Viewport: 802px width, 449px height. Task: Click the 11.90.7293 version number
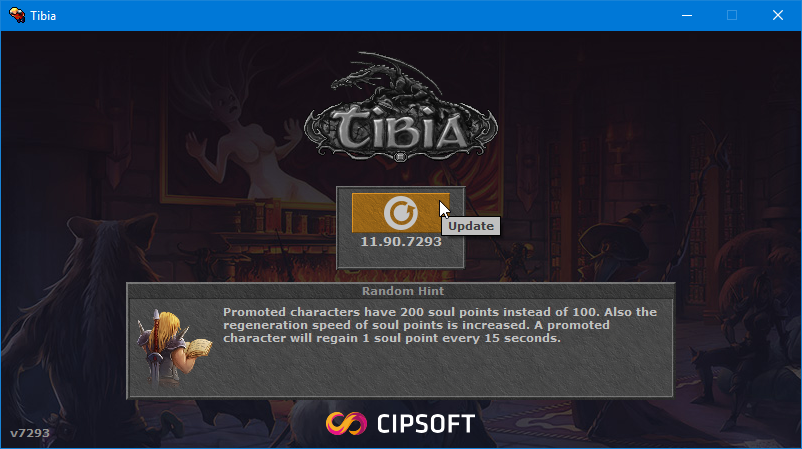400,241
